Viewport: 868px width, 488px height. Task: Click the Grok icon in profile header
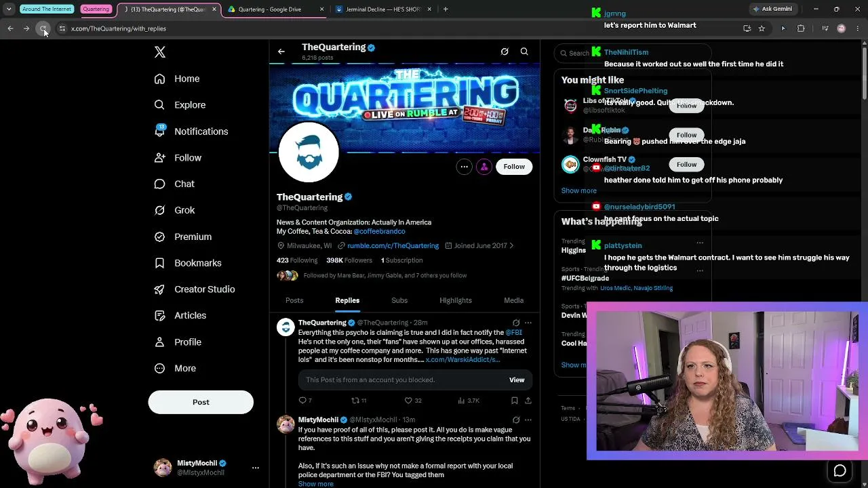[505, 52]
